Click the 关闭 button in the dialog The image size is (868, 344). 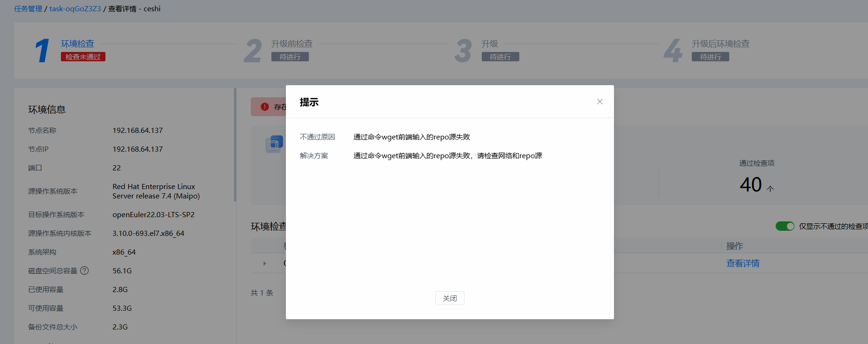click(449, 298)
